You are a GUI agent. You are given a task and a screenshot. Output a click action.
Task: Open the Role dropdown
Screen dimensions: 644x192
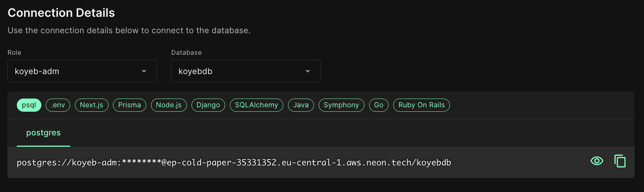pos(82,71)
